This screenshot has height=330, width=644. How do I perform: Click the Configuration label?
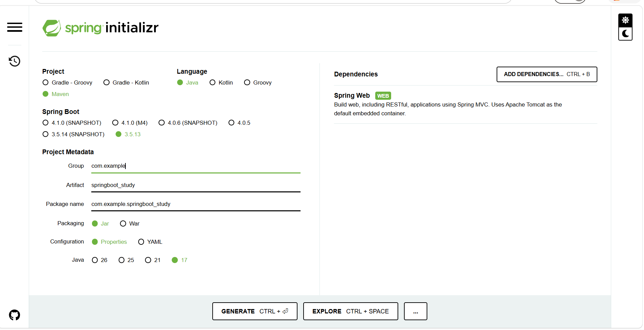(x=67, y=241)
